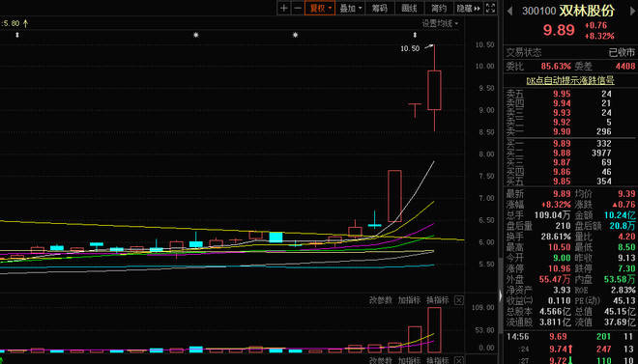The height and width of the screenshot is (364, 638).
Task: Click the 外盘 55.47万 value
Action: [556, 279]
